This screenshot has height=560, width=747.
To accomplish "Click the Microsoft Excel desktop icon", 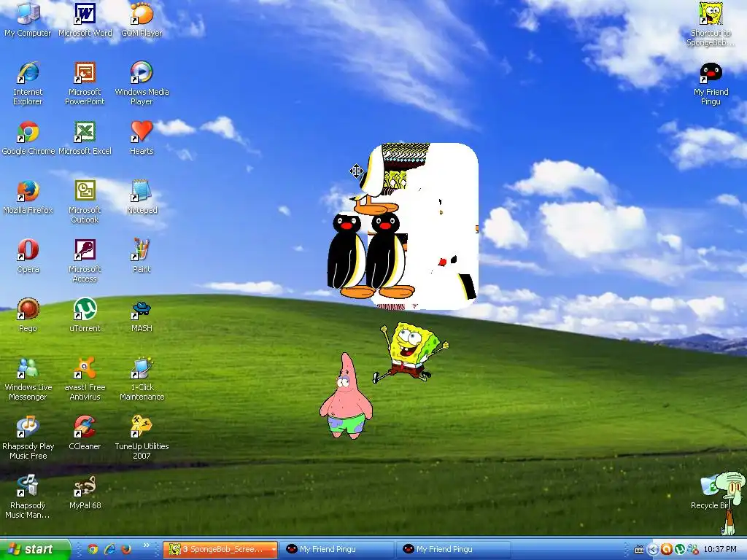I will coord(85,138).
